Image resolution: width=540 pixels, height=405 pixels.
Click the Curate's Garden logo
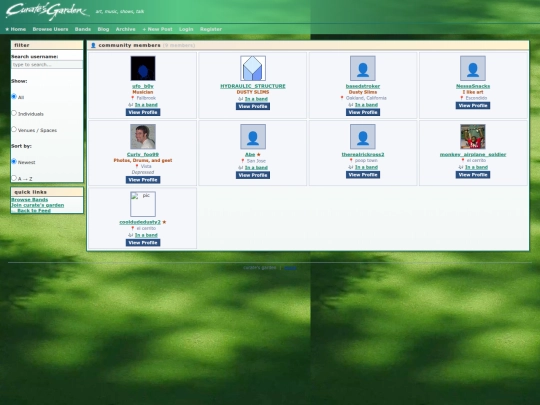click(x=47, y=11)
